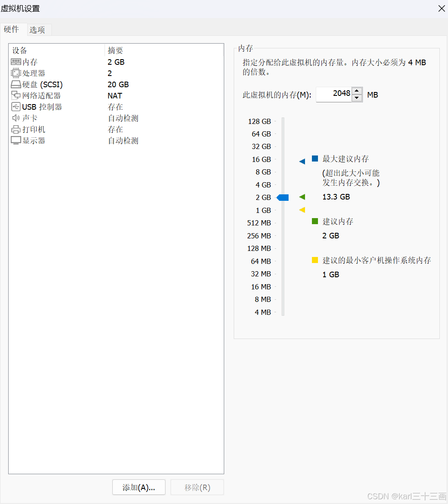Click the 128 GB label on memory scale

pyautogui.click(x=260, y=121)
